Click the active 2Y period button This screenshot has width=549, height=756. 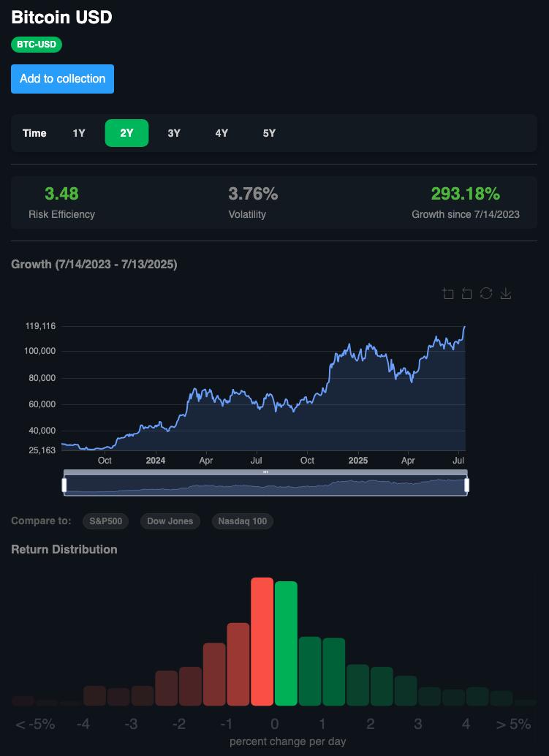(126, 133)
